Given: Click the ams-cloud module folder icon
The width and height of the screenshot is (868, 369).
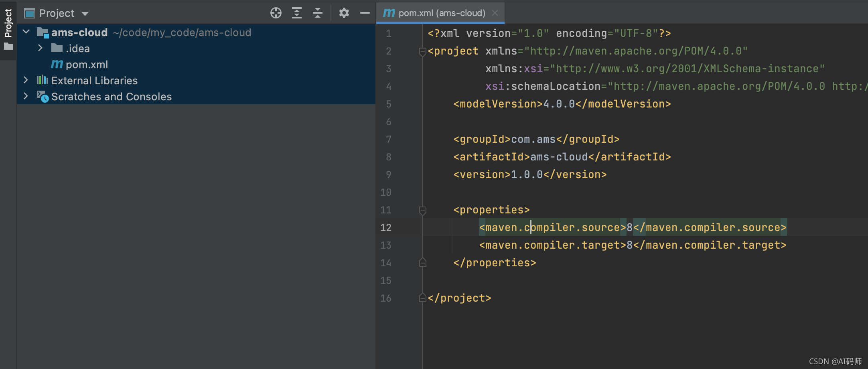Looking at the screenshot, I should tap(43, 32).
